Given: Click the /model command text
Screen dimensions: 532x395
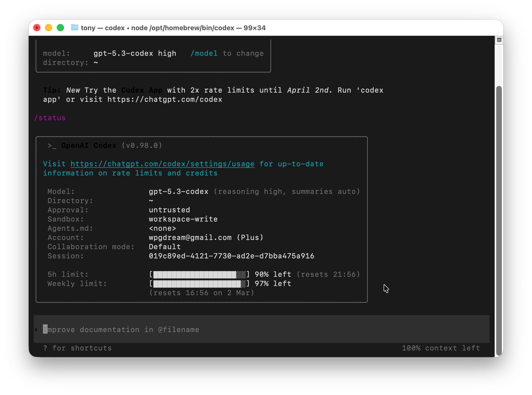Looking at the screenshot, I should click(204, 53).
